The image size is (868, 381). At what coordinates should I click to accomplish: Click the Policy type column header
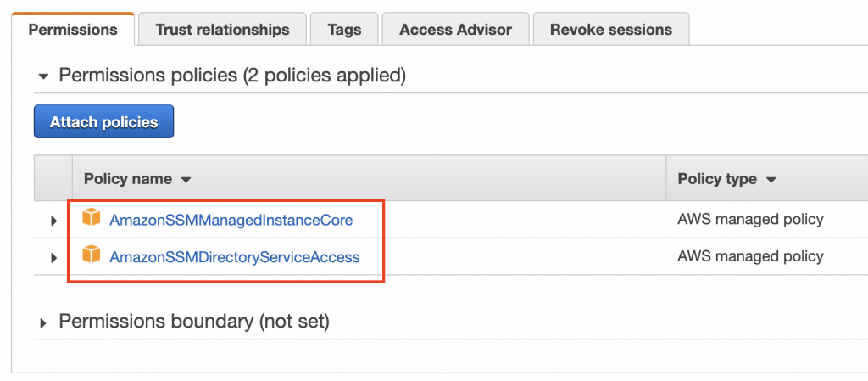(717, 179)
